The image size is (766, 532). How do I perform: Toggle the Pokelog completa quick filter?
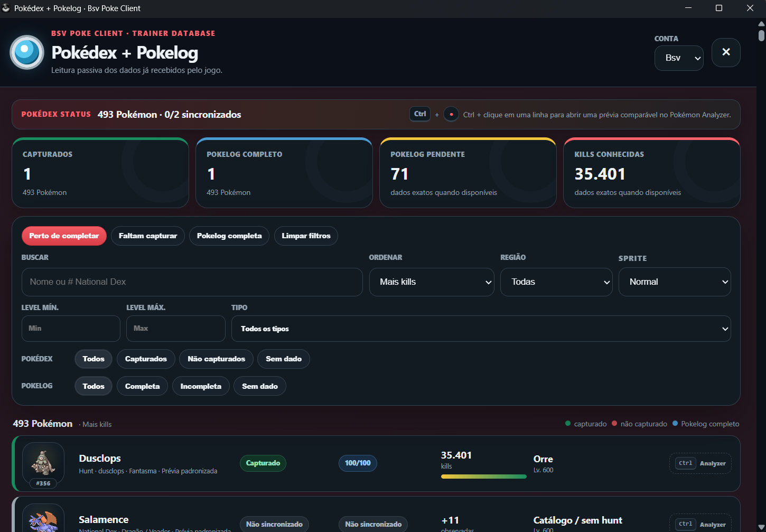point(229,236)
